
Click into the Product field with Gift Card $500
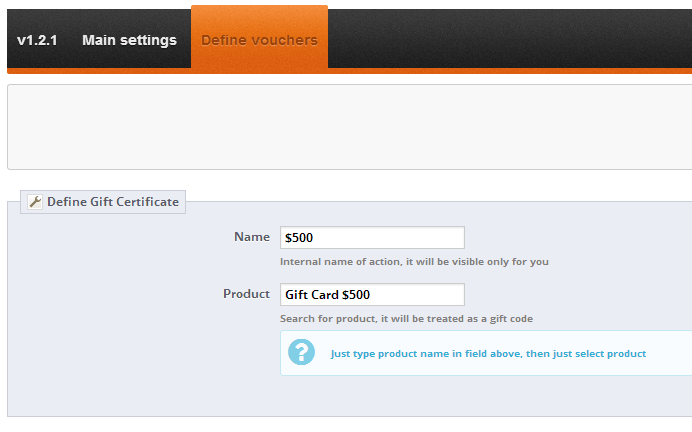(372, 295)
